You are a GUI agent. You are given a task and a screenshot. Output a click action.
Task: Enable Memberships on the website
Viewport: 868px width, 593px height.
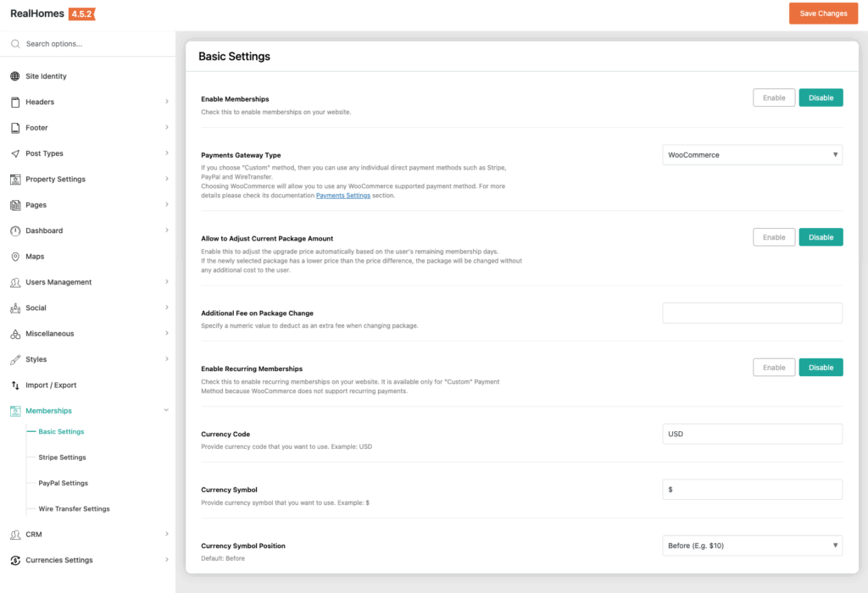click(x=774, y=97)
